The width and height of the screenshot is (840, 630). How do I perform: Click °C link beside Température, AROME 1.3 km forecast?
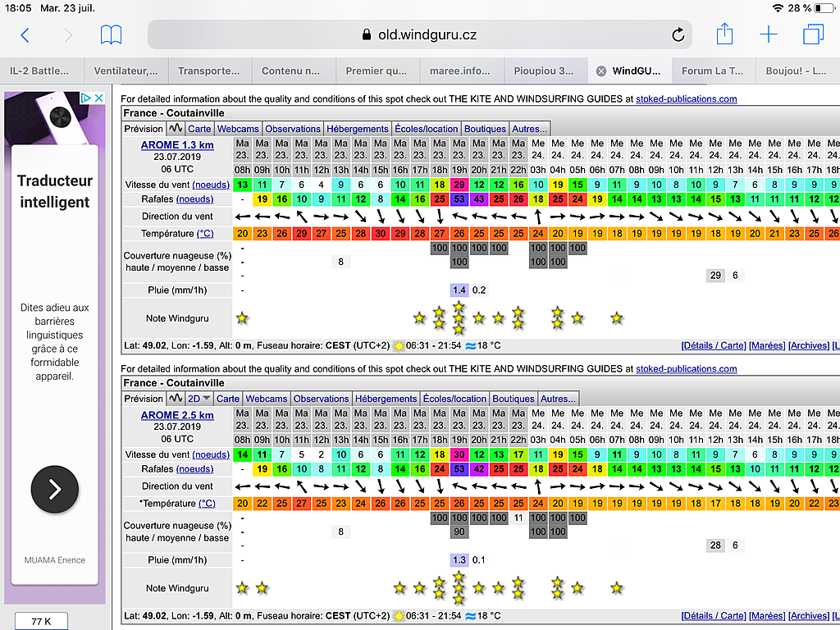click(x=205, y=234)
